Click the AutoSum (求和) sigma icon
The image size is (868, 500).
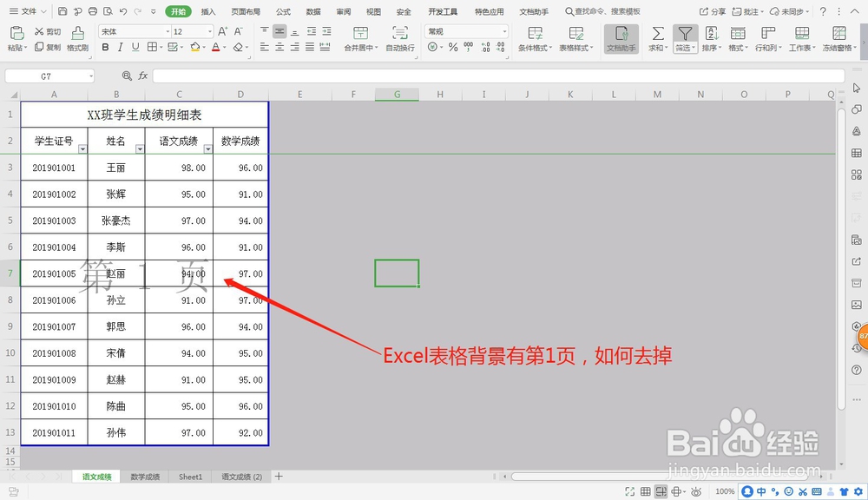658,34
